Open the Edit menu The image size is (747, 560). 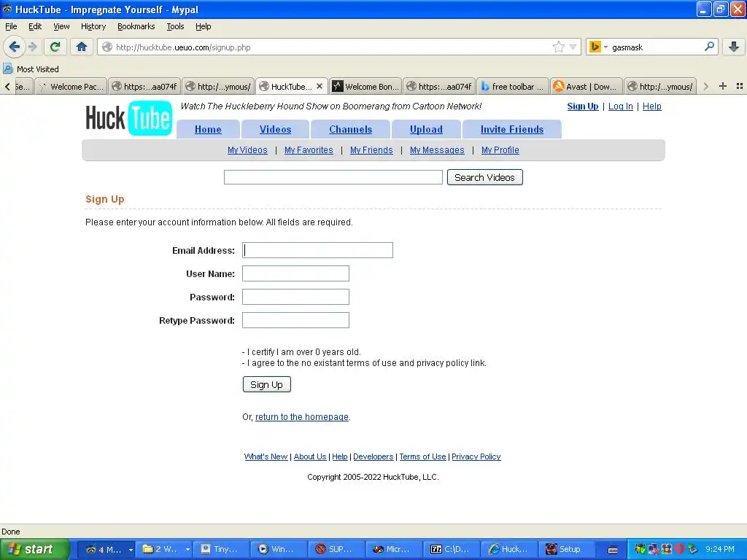[35, 26]
